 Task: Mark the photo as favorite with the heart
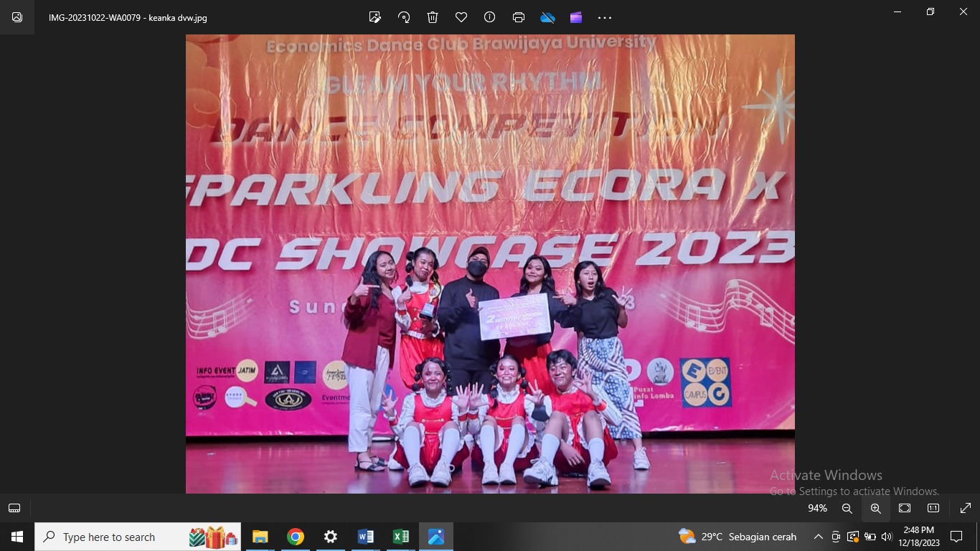pyautogui.click(x=461, y=17)
